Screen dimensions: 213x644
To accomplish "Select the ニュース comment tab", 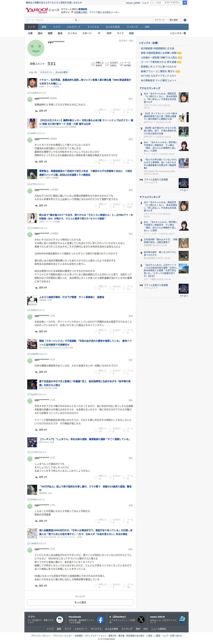I will (33, 72).
